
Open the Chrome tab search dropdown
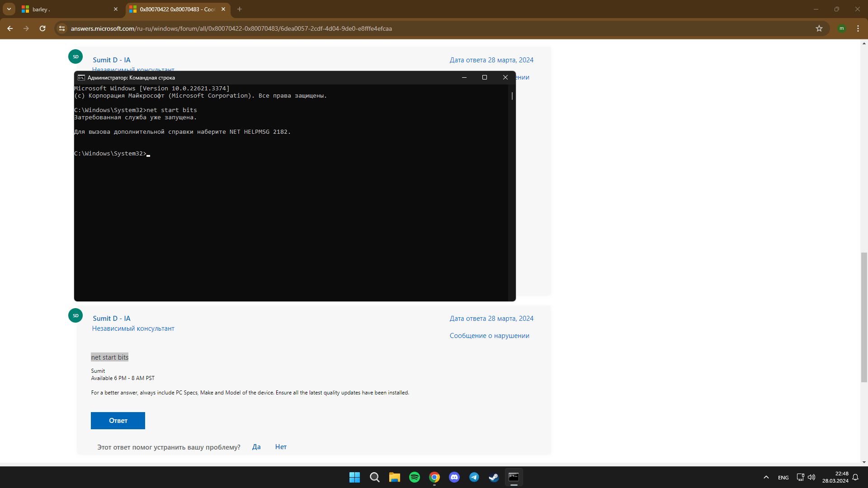tap(9, 9)
